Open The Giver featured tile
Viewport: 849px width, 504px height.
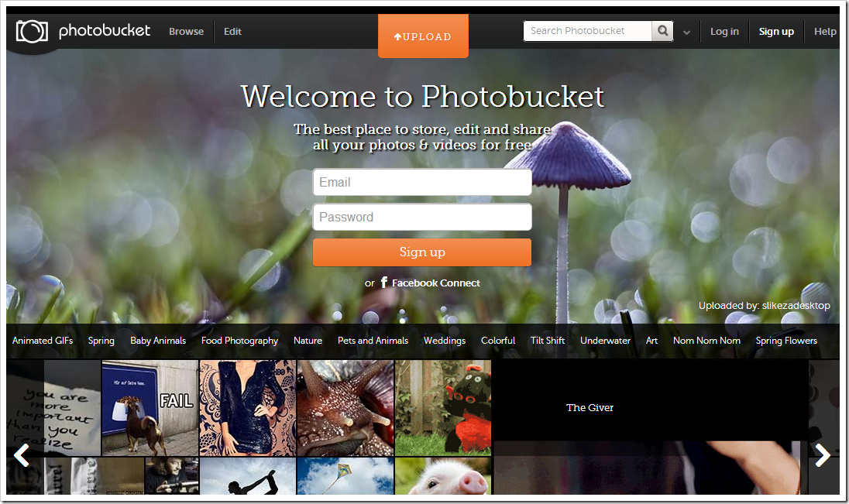tap(651, 427)
